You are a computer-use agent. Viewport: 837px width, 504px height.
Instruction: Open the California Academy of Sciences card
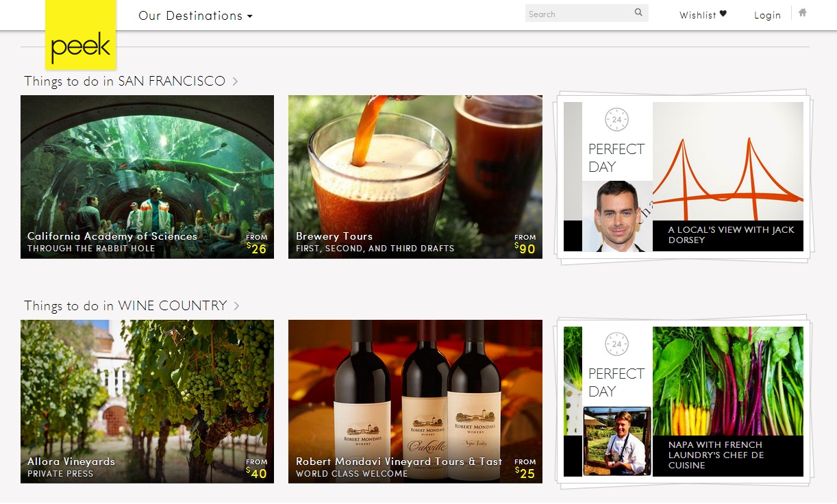point(147,177)
